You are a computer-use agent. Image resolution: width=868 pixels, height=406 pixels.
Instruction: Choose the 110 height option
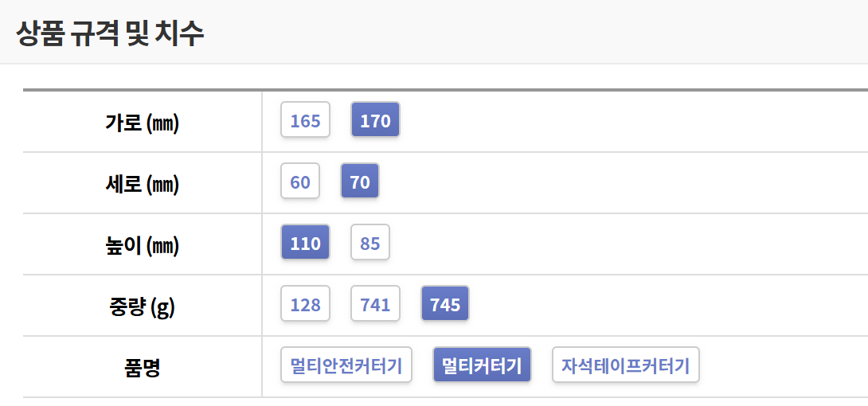[x=305, y=244]
